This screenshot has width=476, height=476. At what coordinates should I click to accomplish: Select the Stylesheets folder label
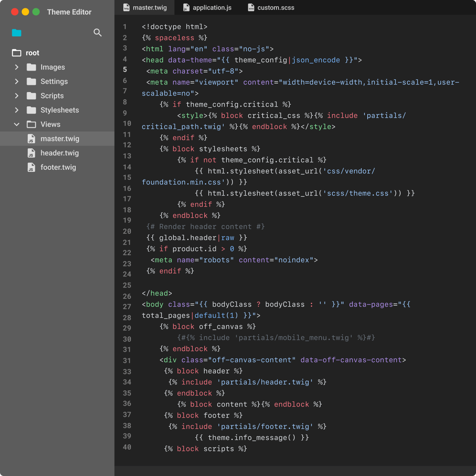pyautogui.click(x=59, y=110)
